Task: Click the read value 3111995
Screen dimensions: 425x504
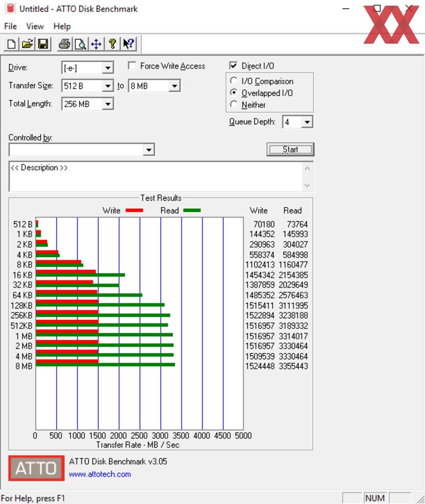Action: 293,305
